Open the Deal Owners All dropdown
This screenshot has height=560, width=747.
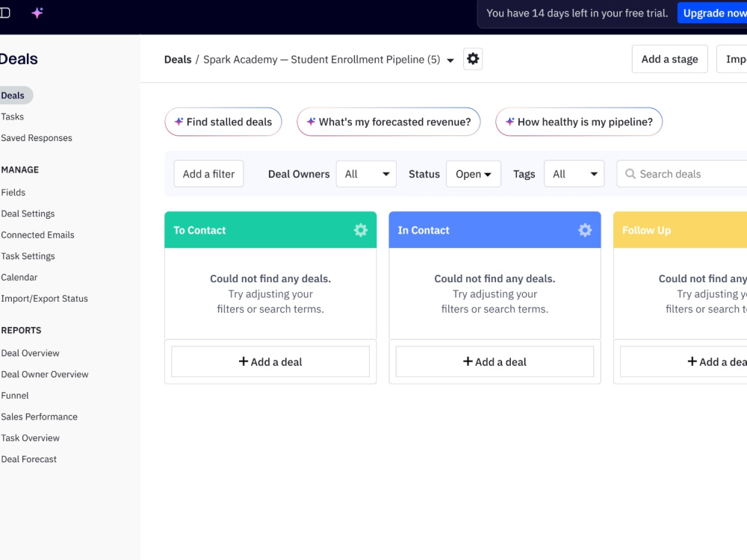tap(366, 174)
